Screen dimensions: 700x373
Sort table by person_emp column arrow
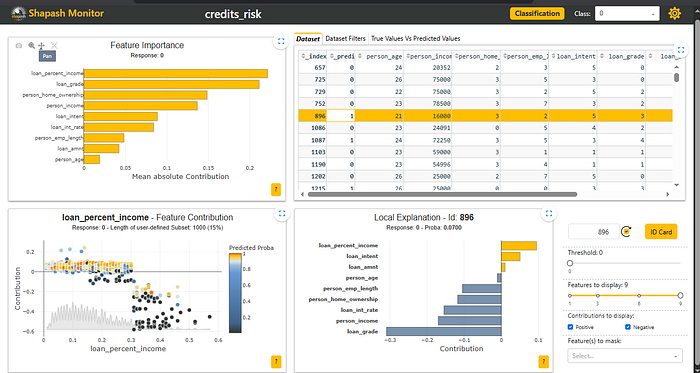(505, 56)
